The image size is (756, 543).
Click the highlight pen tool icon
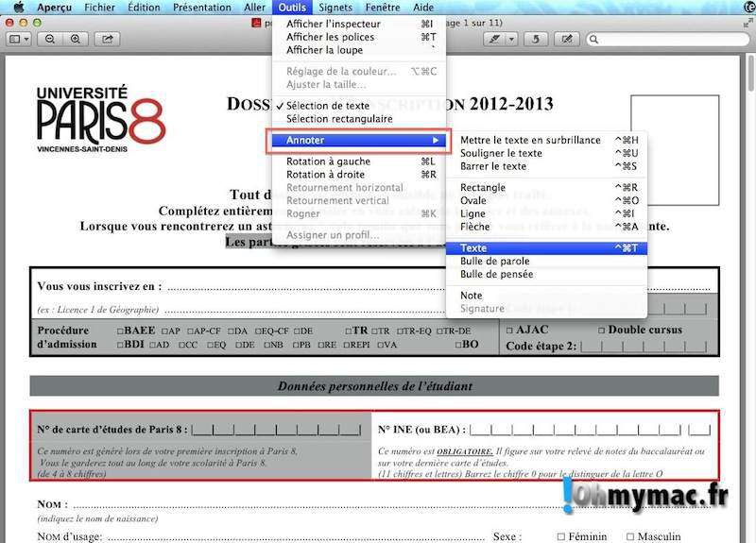click(x=494, y=39)
